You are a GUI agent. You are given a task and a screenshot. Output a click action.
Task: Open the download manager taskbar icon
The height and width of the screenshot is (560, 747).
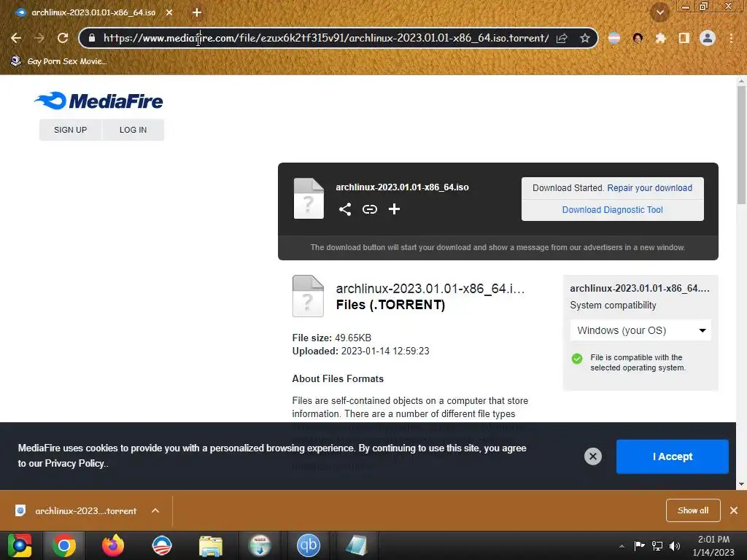pos(260,545)
